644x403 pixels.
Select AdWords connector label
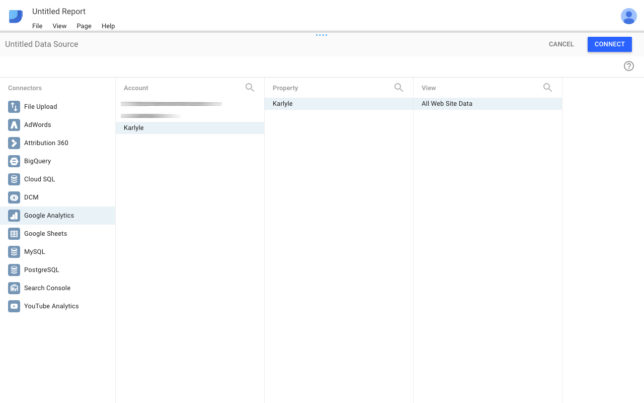click(37, 125)
